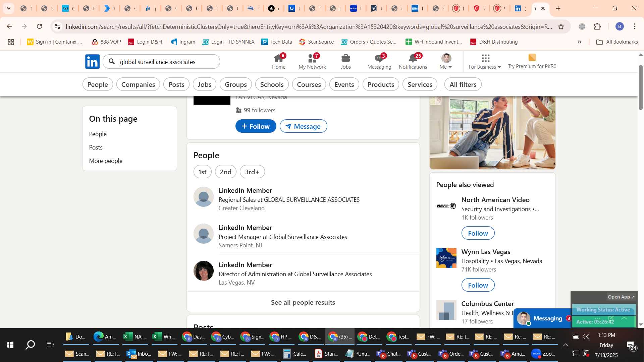
Task: Filter results by Schools
Action: pos(272,84)
